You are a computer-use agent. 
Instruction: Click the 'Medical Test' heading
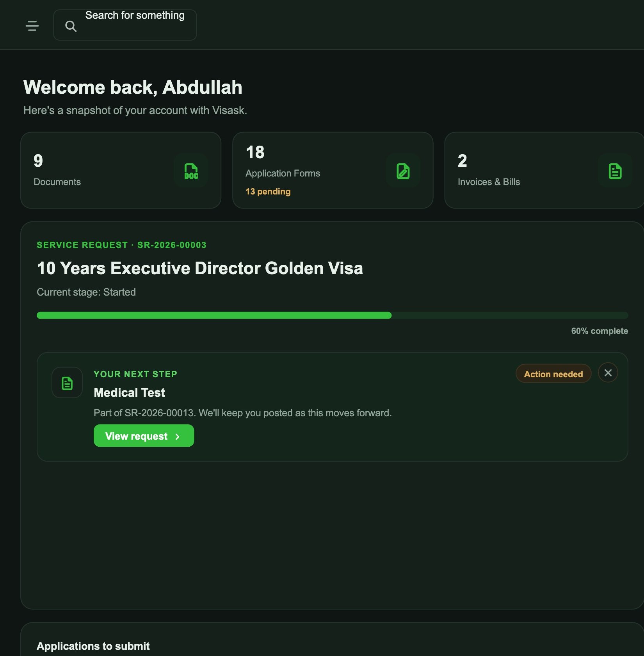[130, 392]
